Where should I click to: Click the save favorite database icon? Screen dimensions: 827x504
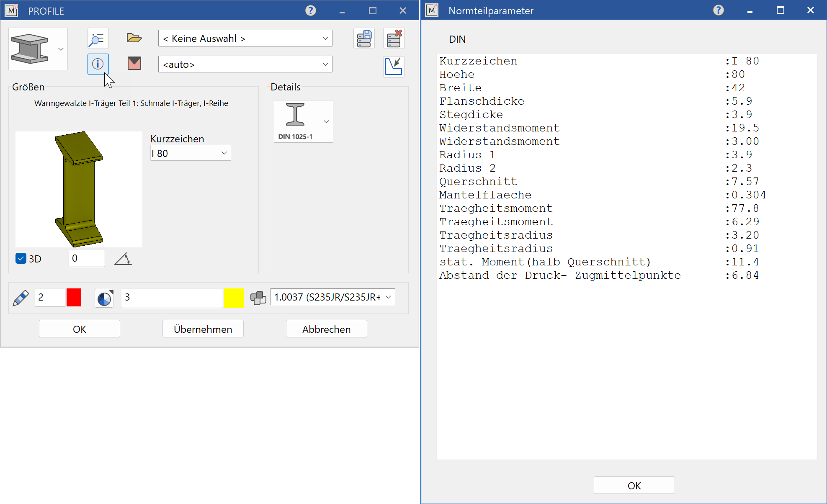pyautogui.click(x=364, y=39)
